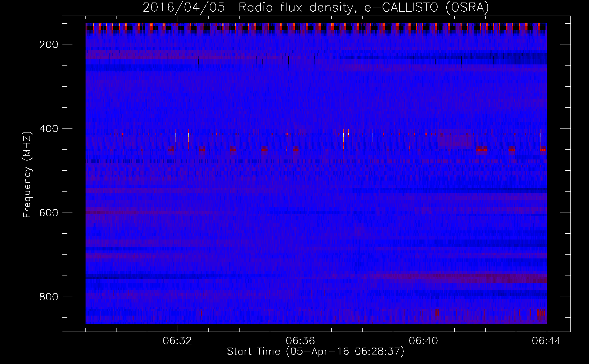Click the plot title '2016/04/05 Radio flux density, e-CALLISTO (OSRA)'
Screen dimensions: 589x364
pyautogui.click(x=316, y=7)
